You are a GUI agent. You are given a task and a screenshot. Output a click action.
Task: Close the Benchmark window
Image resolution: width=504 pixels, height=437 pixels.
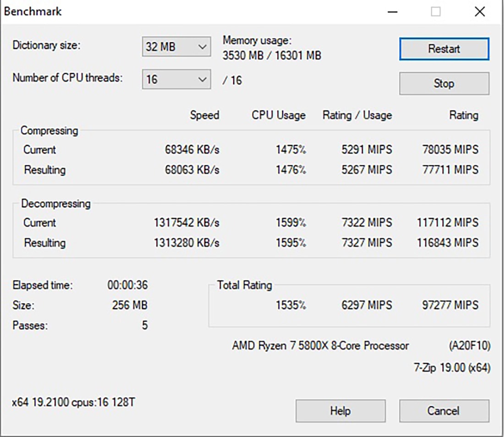[480, 12]
